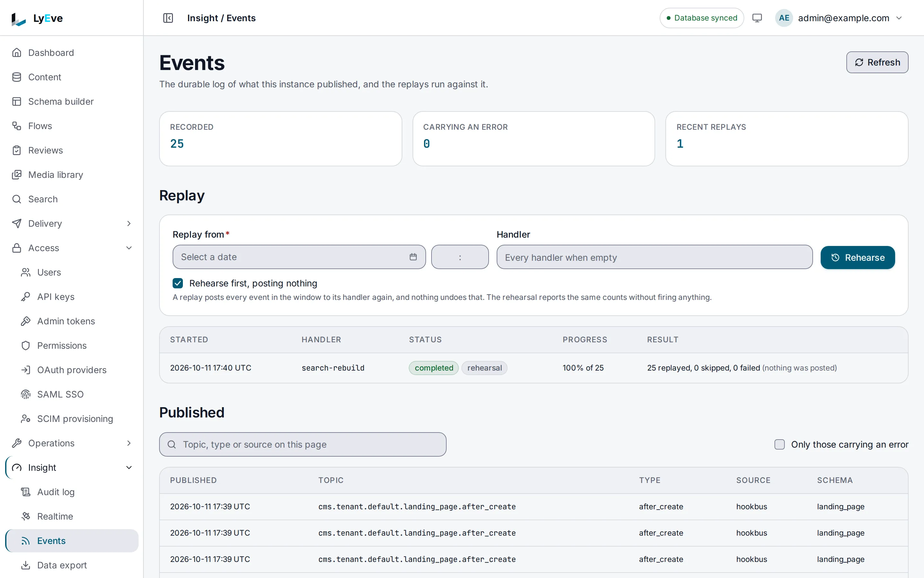
Task: Click the rehearsal status badge
Action: [x=484, y=368]
